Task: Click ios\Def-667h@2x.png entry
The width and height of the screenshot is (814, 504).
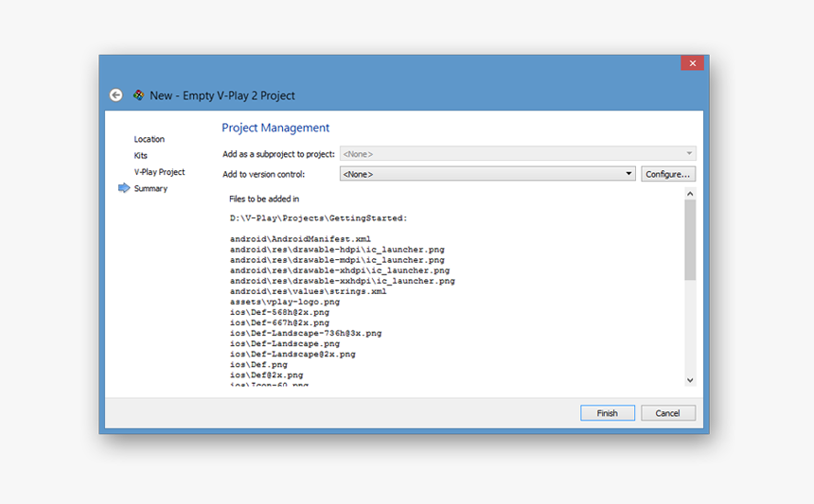Action: (279, 322)
